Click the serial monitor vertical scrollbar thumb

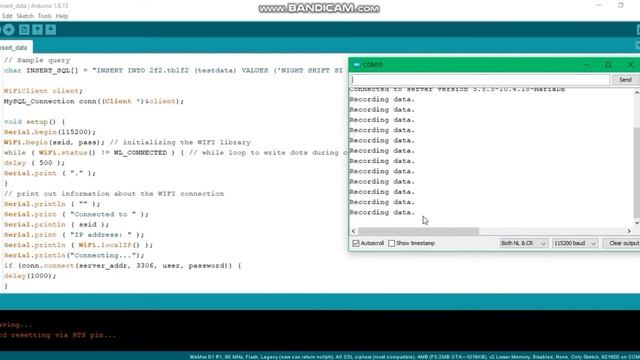pyautogui.click(x=637, y=173)
